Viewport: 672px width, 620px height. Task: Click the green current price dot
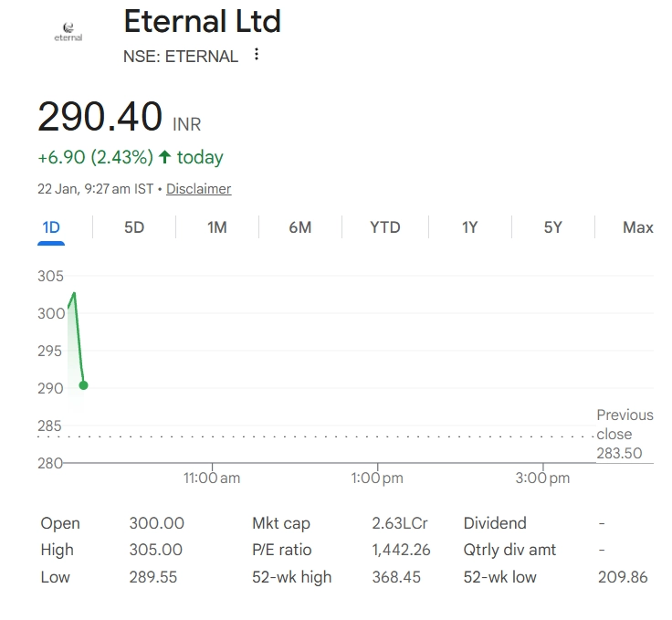click(x=83, y=385)
